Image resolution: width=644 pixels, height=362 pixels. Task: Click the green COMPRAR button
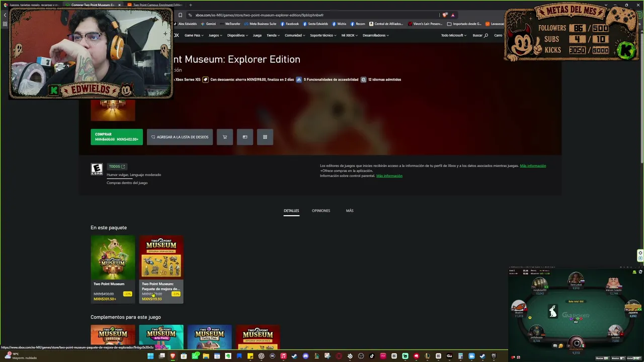coord(117,137)
